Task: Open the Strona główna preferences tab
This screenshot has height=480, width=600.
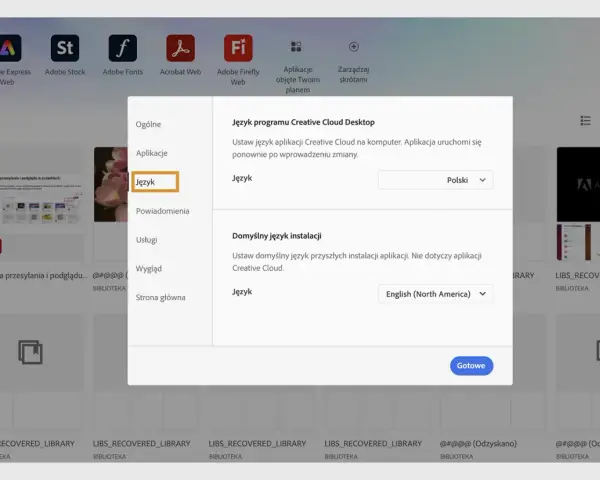Action: (161, 297)
